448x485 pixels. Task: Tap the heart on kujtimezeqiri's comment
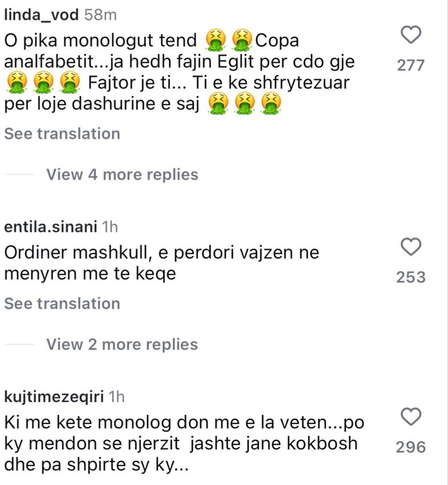tap(411, 417)
